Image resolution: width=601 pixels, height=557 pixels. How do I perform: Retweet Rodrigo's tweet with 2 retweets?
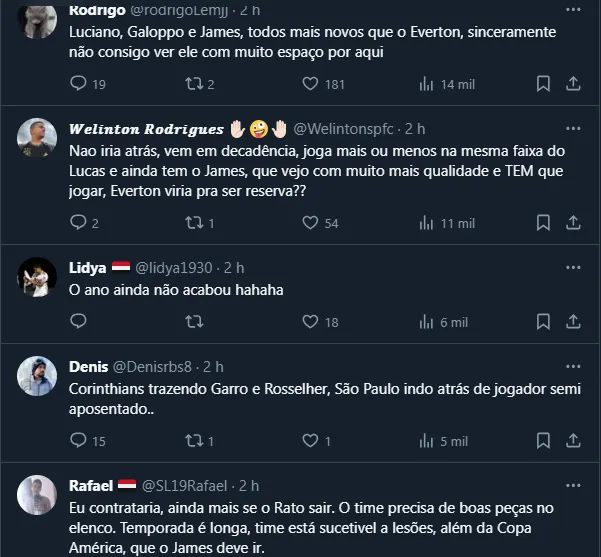coord(194,85)
